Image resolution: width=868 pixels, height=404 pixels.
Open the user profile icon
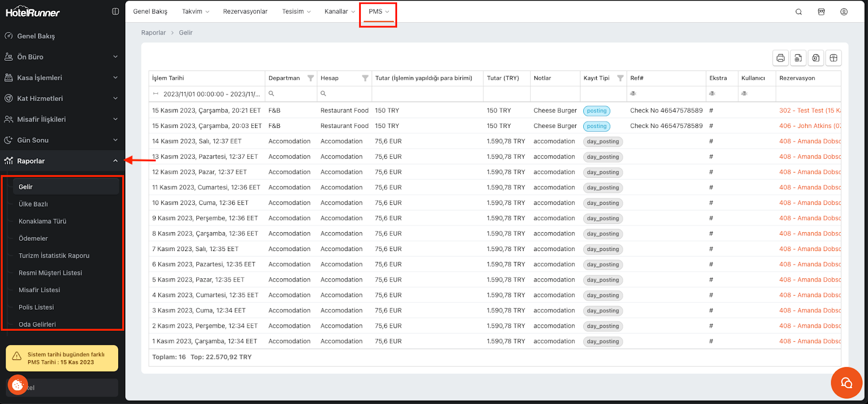844,12
